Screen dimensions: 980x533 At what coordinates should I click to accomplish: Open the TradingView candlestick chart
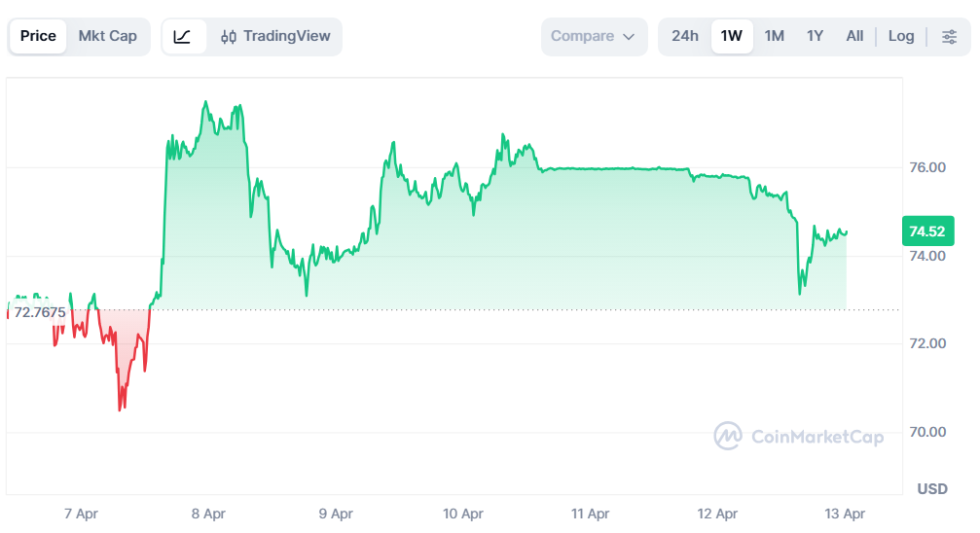pos(275,36)
